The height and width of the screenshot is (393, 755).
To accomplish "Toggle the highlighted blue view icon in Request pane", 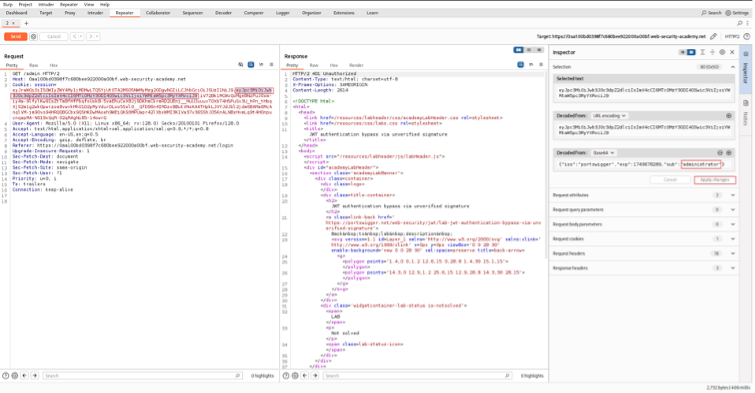I will [251, 65].
